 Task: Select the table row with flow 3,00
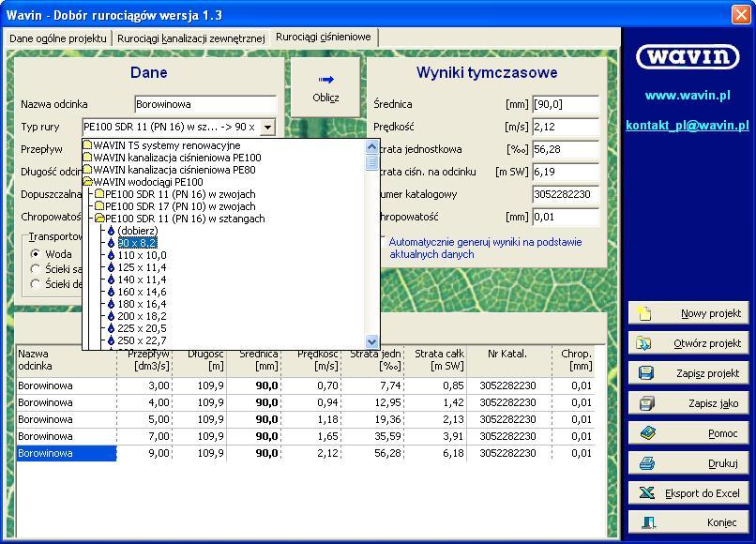(306, 385)
